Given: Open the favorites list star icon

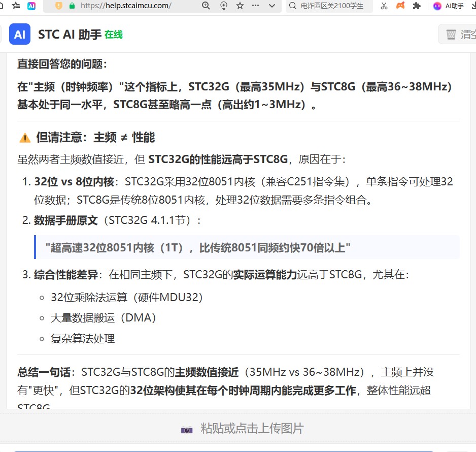Looking at the screenshot, I should pyautogui.click(x=16, y=6).
